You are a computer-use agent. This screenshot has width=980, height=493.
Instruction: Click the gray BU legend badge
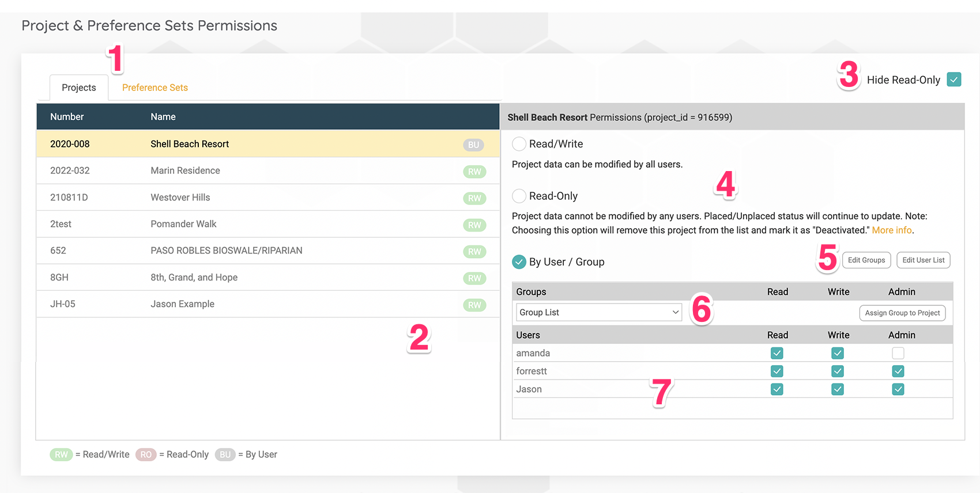pos(225,455)
